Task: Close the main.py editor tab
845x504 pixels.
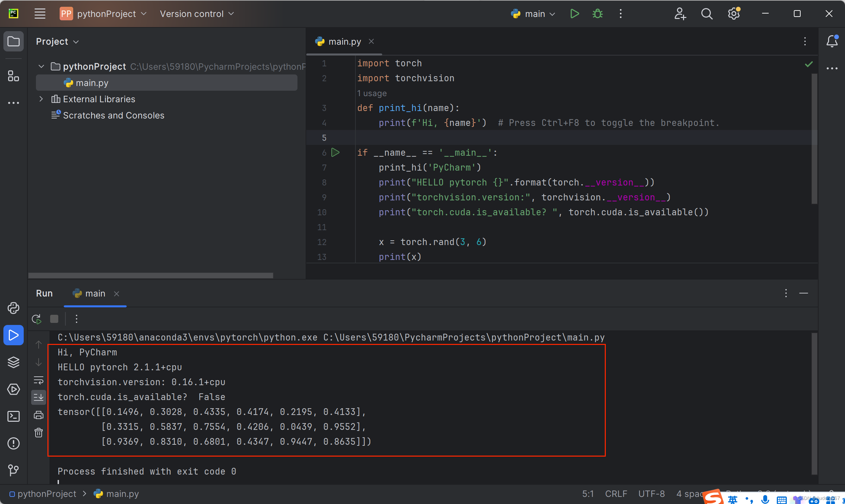Action: [371, 41]
